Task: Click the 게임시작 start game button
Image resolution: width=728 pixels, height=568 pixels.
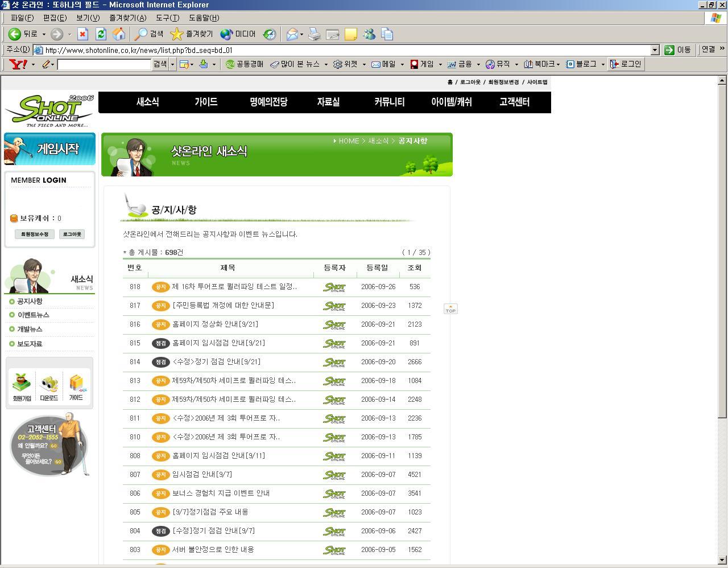Action: (x=50, y=149)
